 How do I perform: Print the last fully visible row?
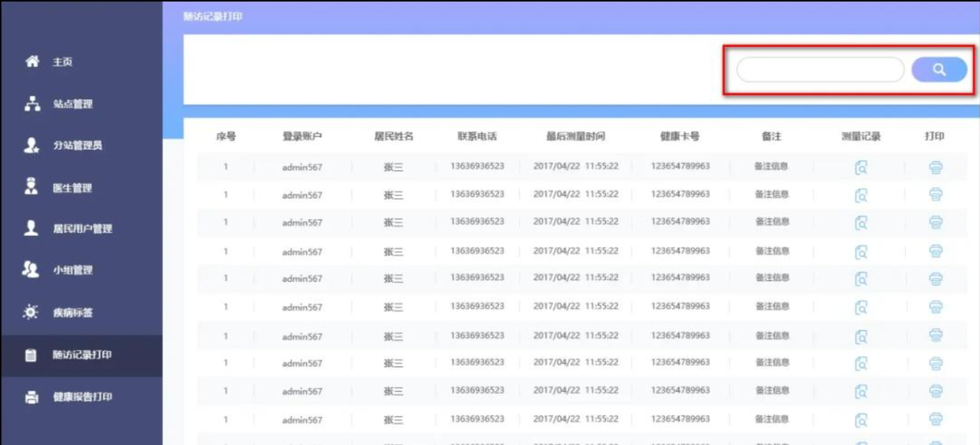[x=935, y=419]
